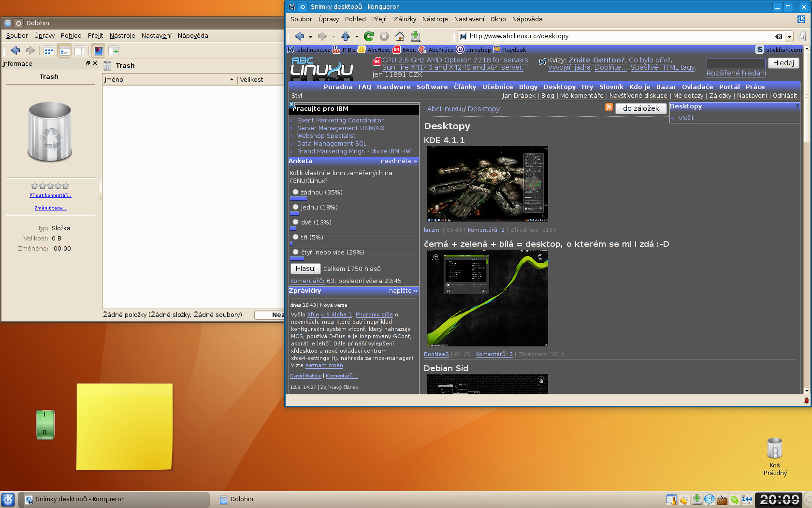Click Konqueror up arrow button
The width and height of the screenshot is (812, 508).
click(x=346, y=36)
